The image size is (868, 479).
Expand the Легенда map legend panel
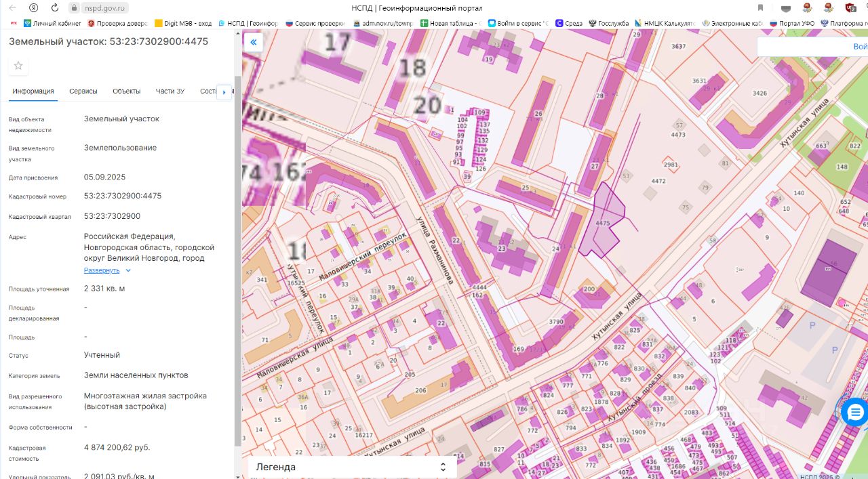[x=352, y=467]
